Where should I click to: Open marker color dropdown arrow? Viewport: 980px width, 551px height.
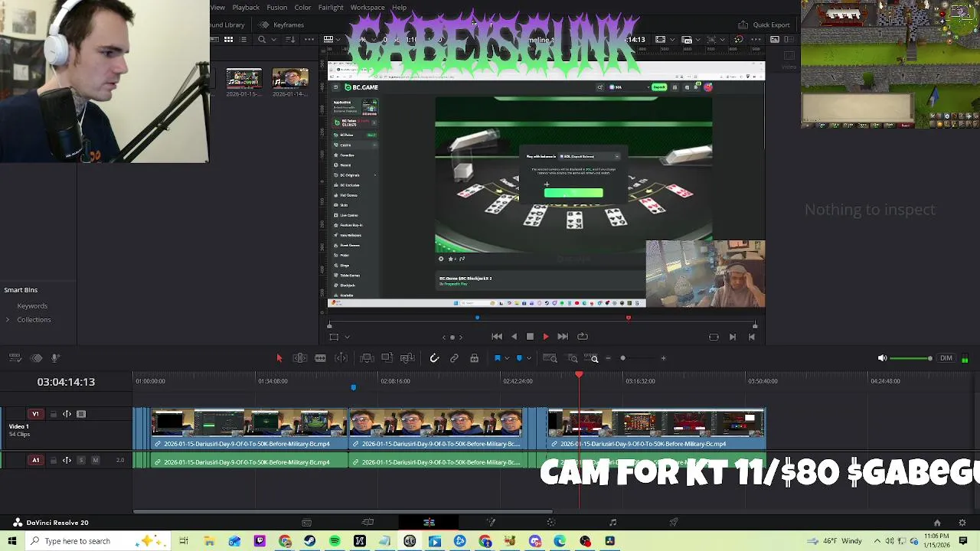(528, 358)
